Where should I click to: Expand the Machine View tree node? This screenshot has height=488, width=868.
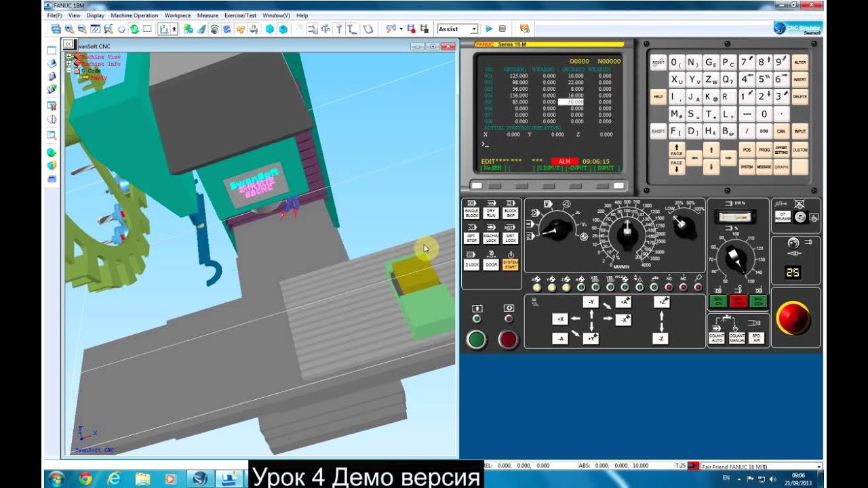coord(68,57)
